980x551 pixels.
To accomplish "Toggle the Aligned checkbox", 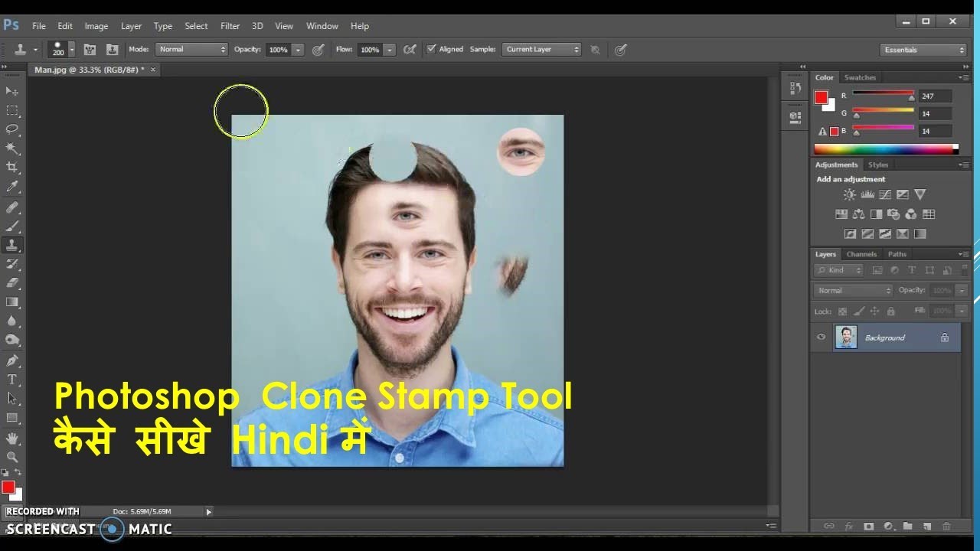I will [x=431, y=49].
